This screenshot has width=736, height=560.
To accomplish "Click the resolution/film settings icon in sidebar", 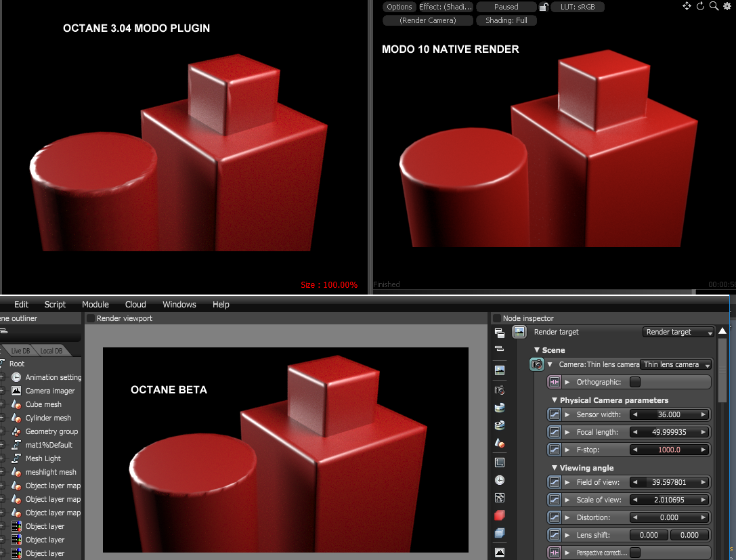I will tap(500, 462).
